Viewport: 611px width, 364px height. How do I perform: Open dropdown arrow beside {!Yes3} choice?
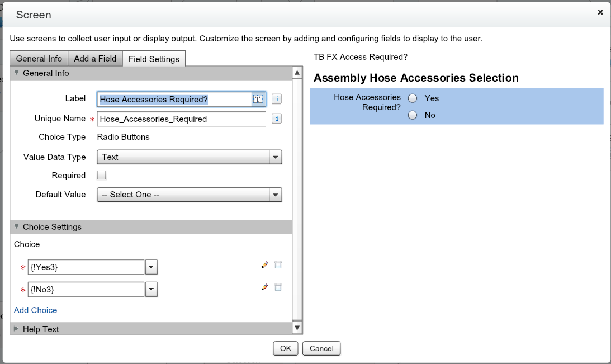pyautogui.click(x=151, y=267)
